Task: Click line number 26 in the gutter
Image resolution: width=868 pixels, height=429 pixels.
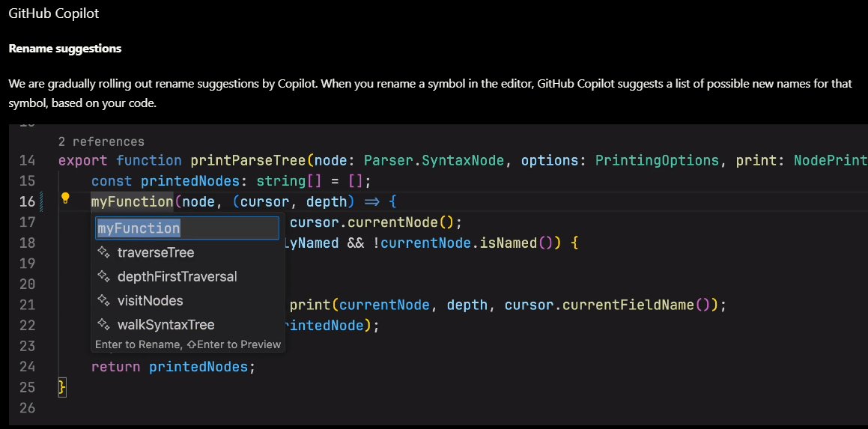Action: (x=27, y=408)
